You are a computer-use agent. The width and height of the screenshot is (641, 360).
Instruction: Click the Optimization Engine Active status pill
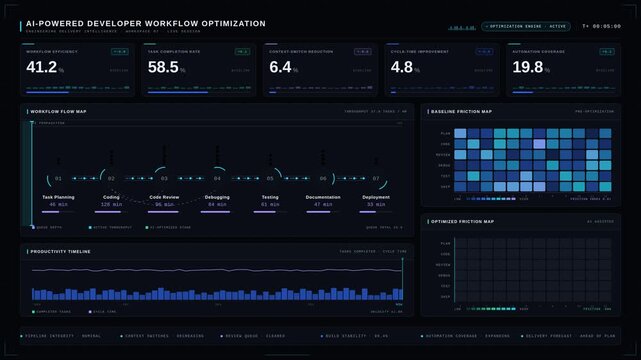(525, 26)
